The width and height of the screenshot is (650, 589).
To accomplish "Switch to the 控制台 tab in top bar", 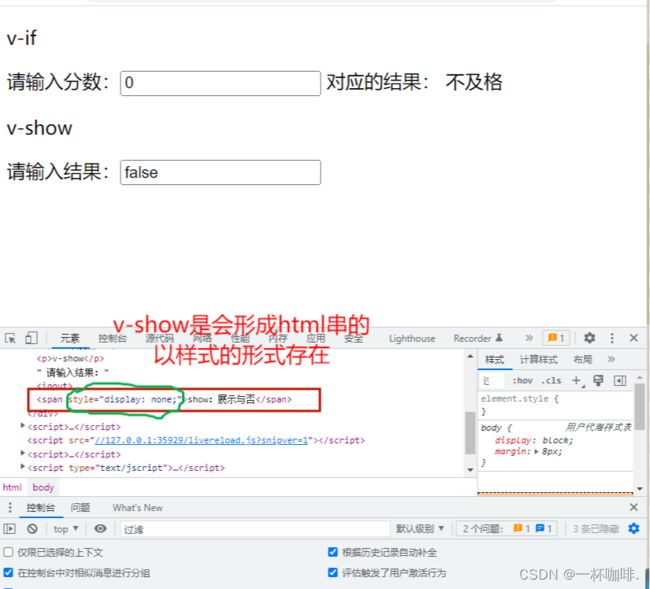I will click(x=112, y=338).
